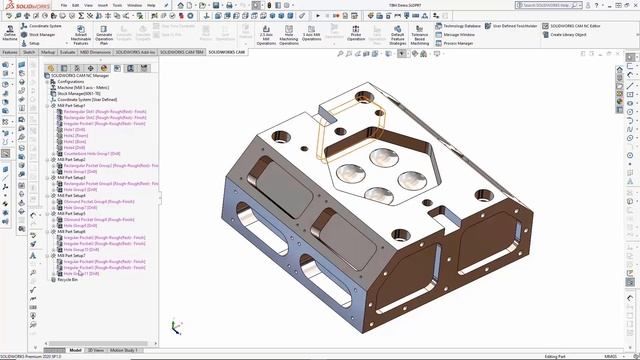Viewport: 640px width, 360px height.
Task: Click the Home icon in title toolbar
Action: pos(180,5)
